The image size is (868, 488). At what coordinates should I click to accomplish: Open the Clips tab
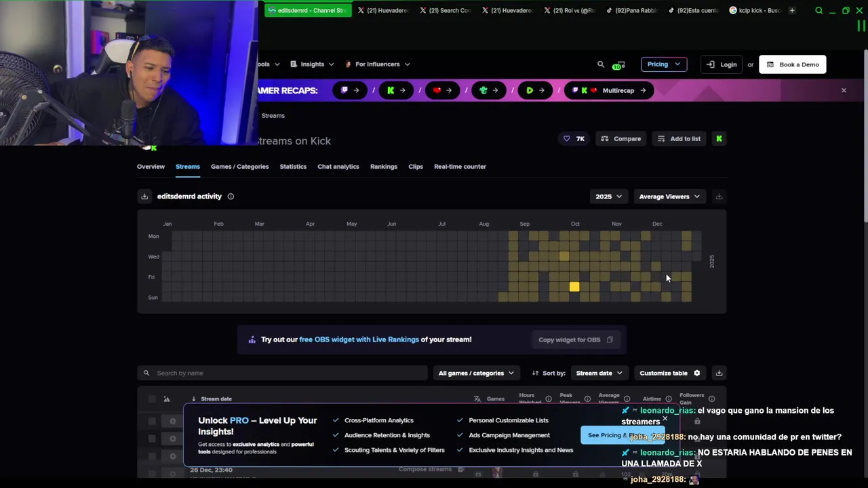pos(416,167)
